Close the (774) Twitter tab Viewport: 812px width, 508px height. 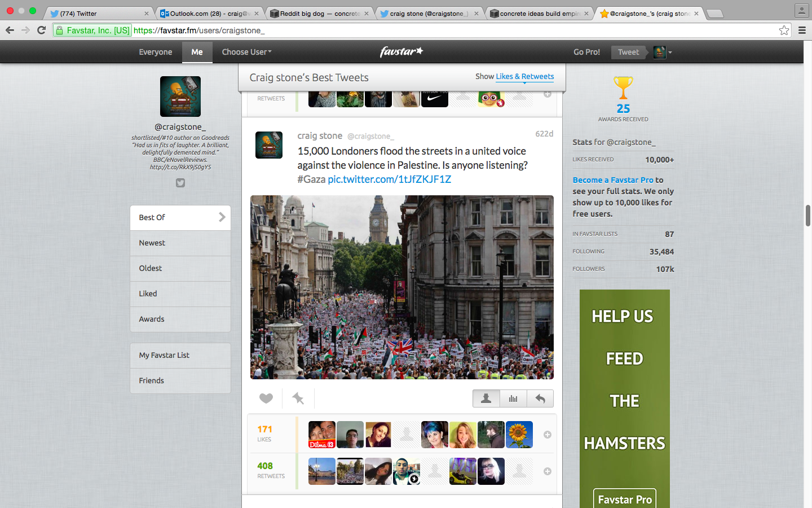coord(147,14)
